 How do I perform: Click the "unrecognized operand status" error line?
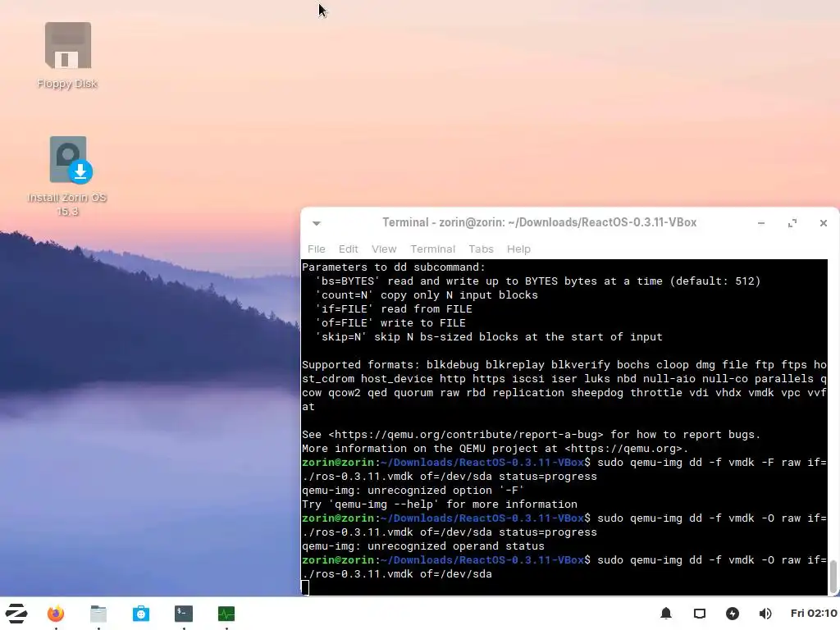point(423,546)
